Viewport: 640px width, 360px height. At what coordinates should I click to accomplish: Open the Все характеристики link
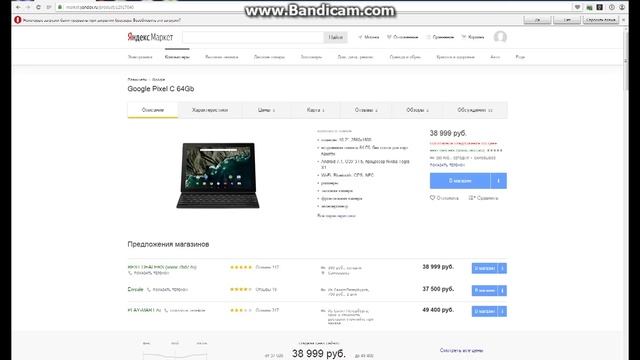coord(336,216)
